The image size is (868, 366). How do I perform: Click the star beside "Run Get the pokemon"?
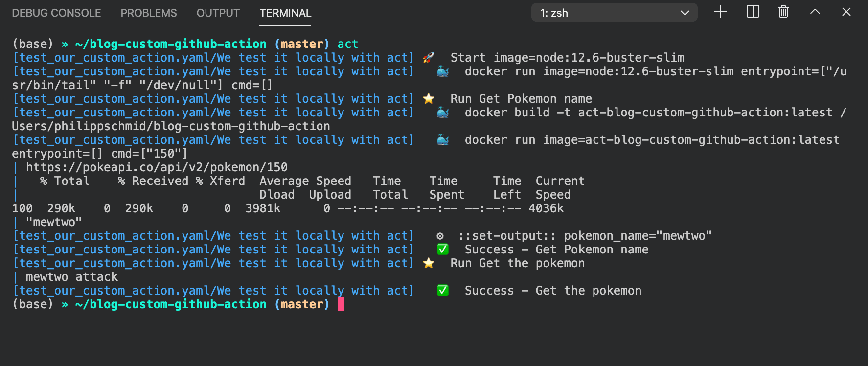pyautogui.click(x=429, y=263)
